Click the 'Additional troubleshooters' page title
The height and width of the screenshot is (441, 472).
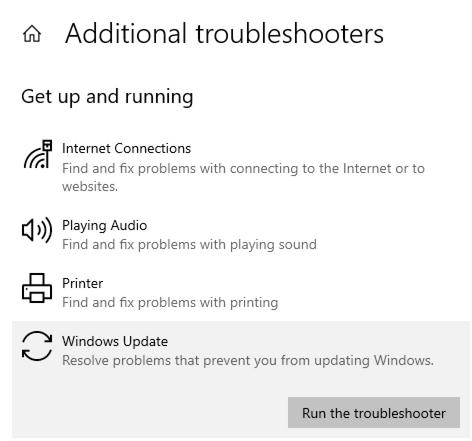[x=224, y=34]
